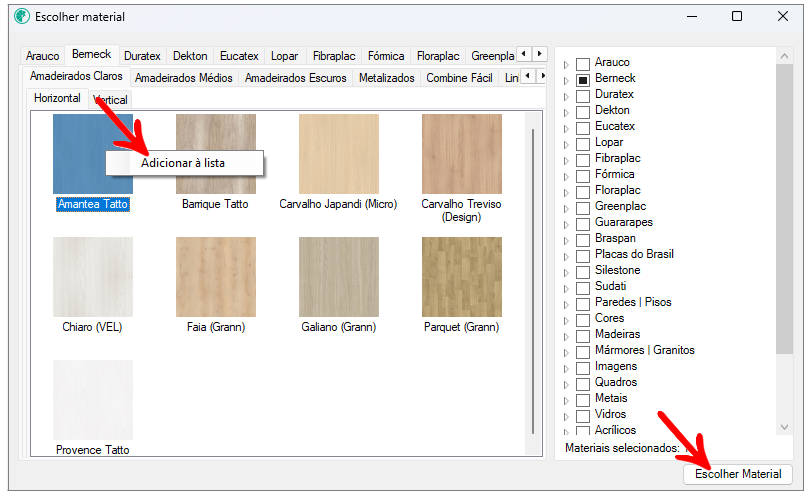Select the Parquet (Grann) thumbnail
The image size is (809, 495).
click(462, 277)
